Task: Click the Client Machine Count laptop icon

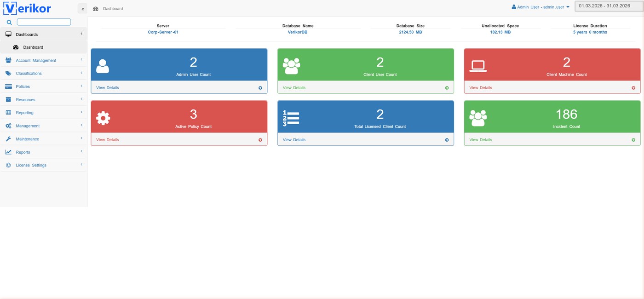Action: 478,67
